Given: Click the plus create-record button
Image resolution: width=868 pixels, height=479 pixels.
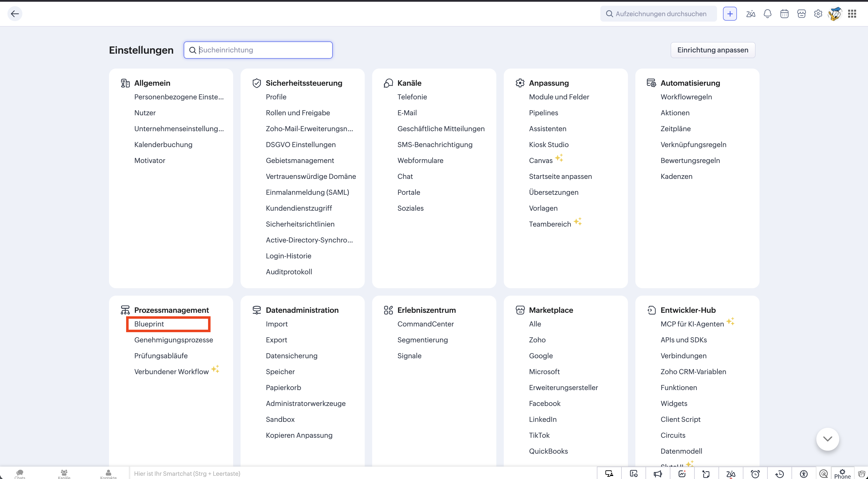Looking at the screenshot, I should pos(730,14).
